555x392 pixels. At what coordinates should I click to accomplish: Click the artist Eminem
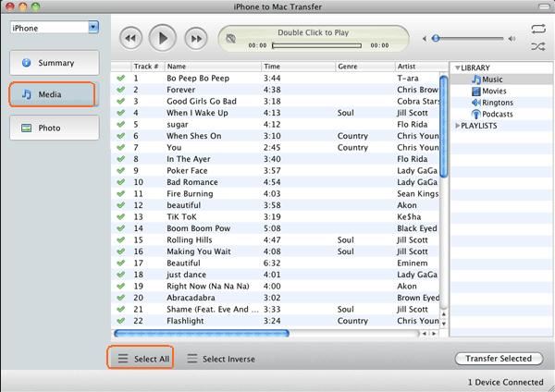[x=413, y=263]
